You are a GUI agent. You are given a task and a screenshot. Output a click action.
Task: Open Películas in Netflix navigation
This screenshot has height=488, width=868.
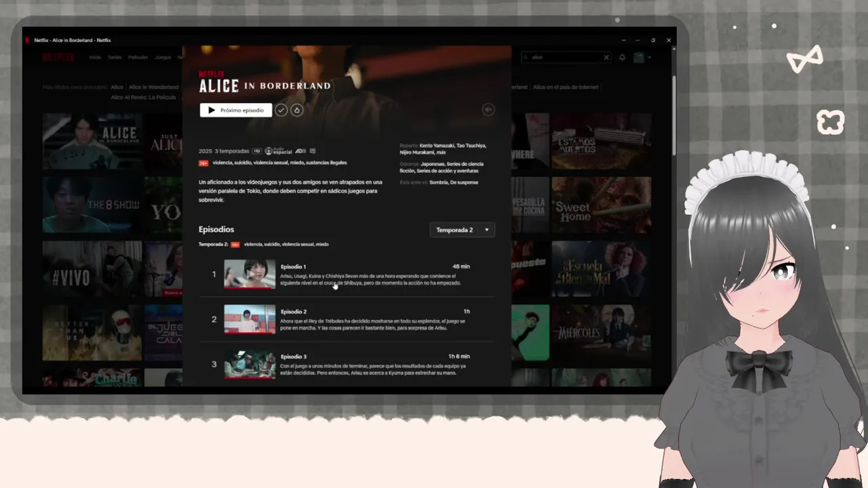click(x=138, y=58)
